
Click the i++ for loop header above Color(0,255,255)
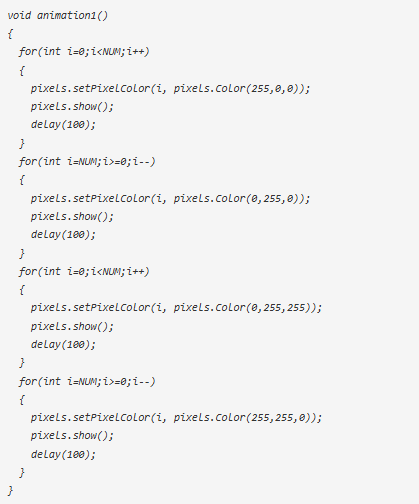pyautogui.click(x=84, y=272)
